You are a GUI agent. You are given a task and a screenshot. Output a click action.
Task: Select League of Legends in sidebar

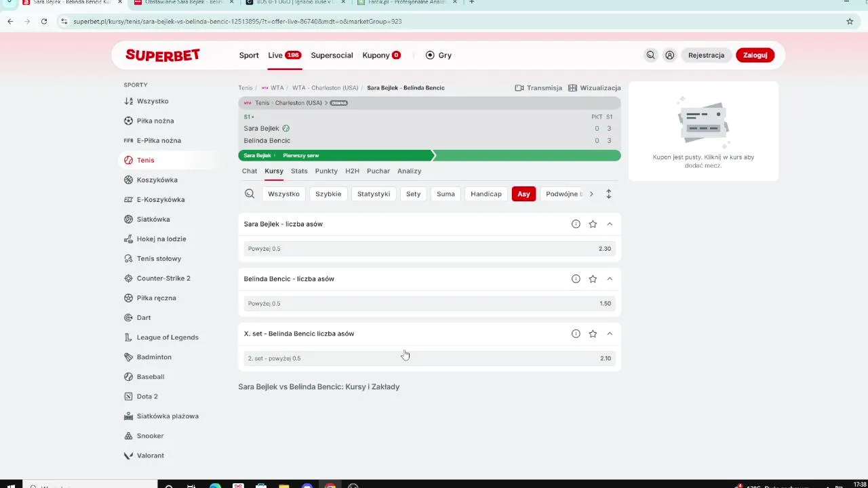pyautogui.click(x=167, y=337)
